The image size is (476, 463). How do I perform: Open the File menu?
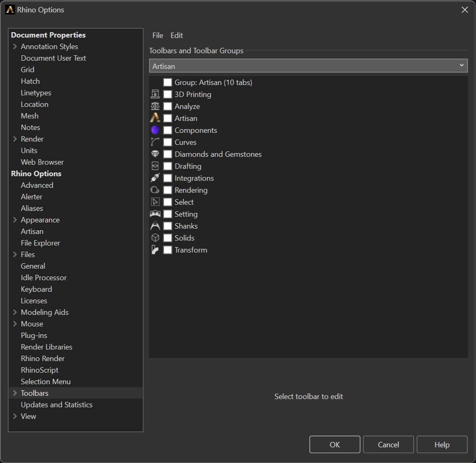[x=158, y=35]
